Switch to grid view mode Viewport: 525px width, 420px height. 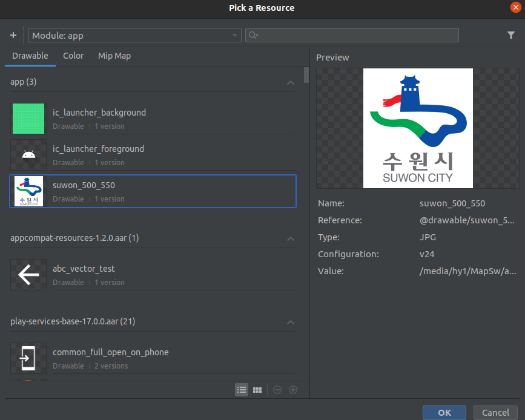coord(257,390)
